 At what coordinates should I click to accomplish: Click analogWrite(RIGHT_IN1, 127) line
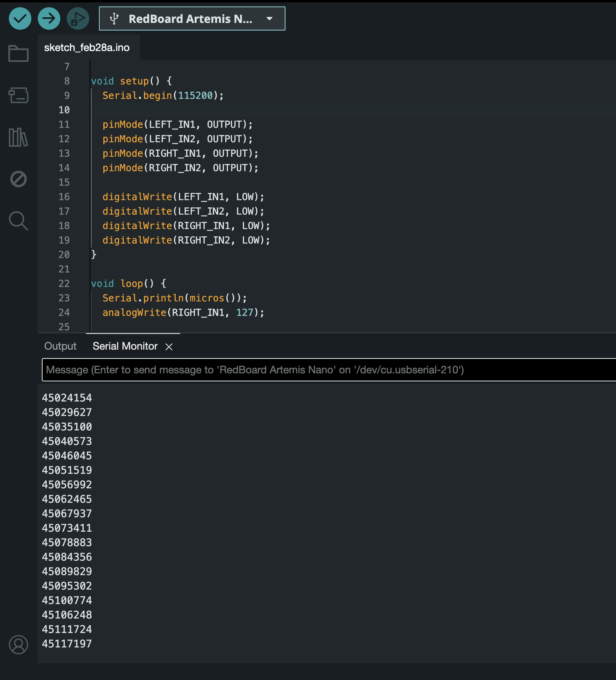pos(183,312)
